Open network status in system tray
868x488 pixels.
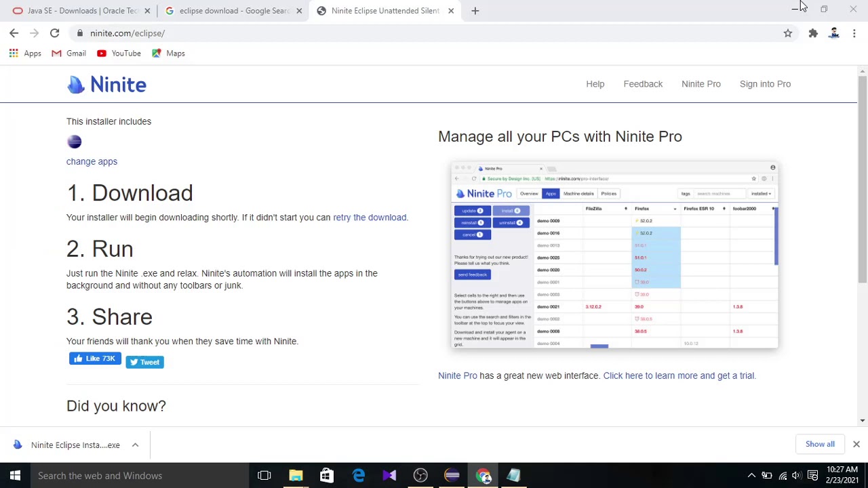point(783,476)
